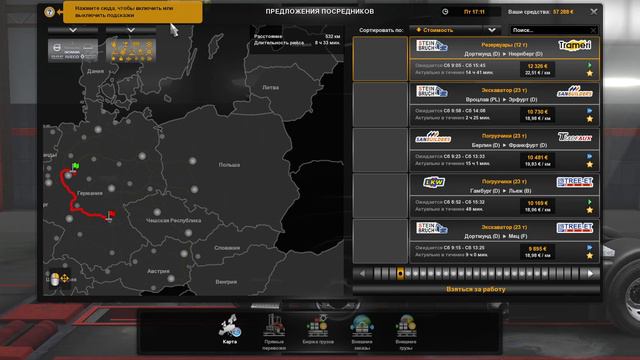This screenshot has width=640, height=360.
Task: Toggle favorite star on 12 326 € job
Action: 589,73
